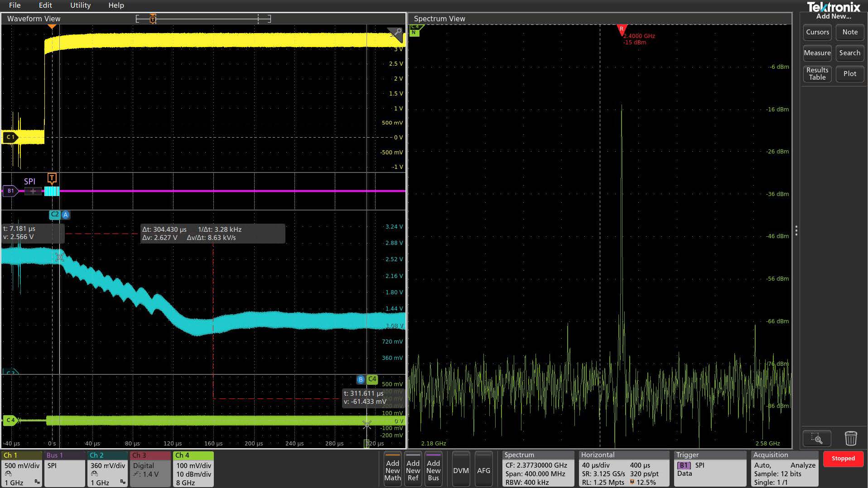Viewport: 868px width, 488px height.
Task: Open the Measure button
Action: point(817,53)
